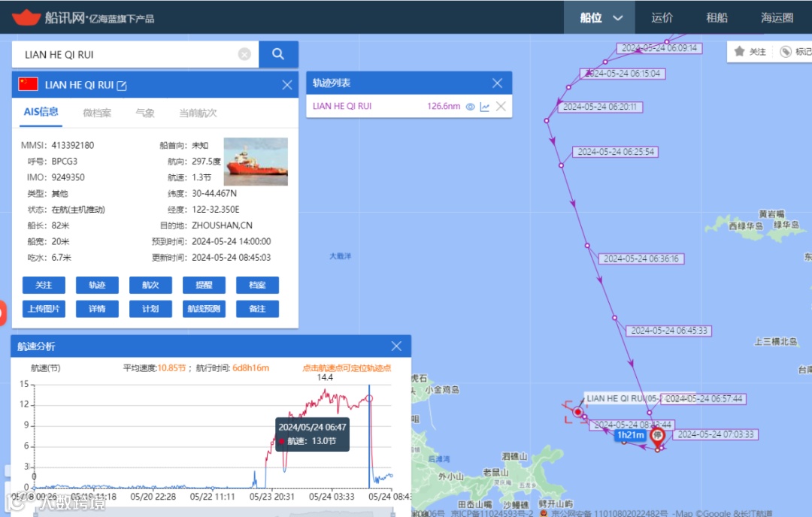The width and height of the screenshot is (812, 517).
Task: Click track label 2024-05-24 06:25:54
Action: tap(615, 152)
